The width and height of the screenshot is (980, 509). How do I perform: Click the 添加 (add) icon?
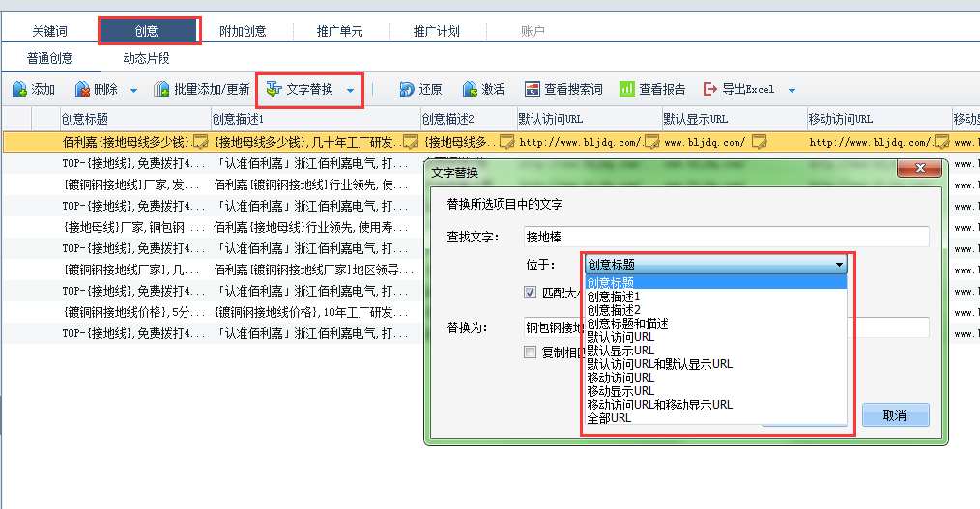click(x=19, y=89)
